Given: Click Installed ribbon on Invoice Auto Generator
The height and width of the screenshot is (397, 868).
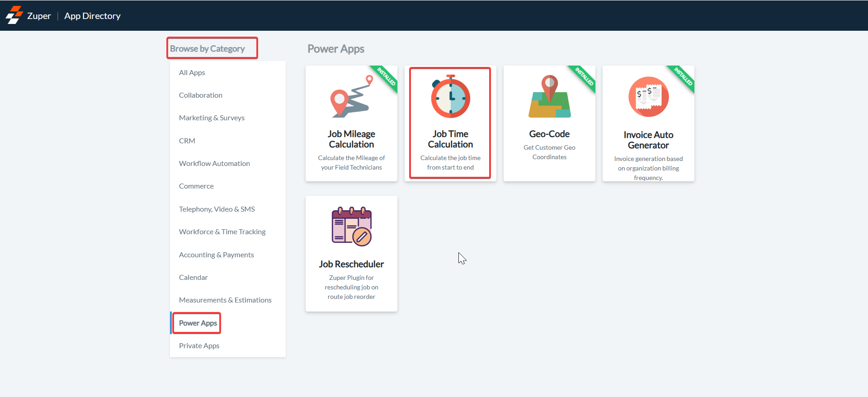Looking at the screenshot, I should click(x=683, y=76).
